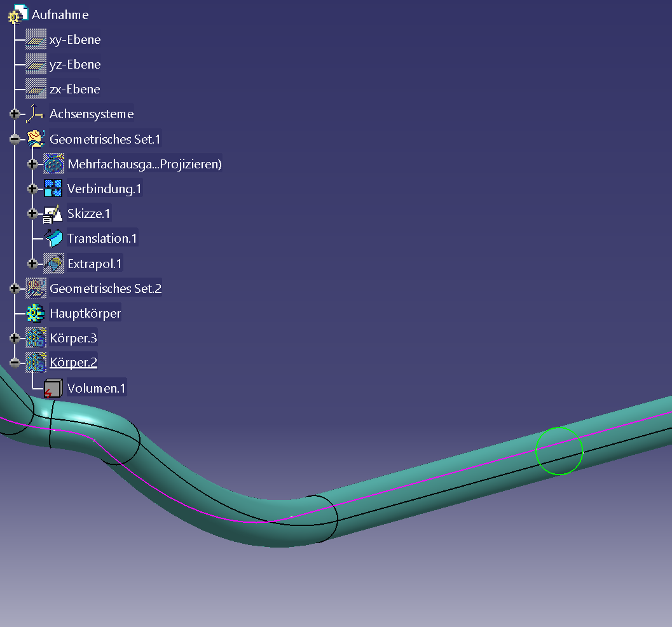Viewport: 672px width, 627px height.
Task: Select the Hauptkörper label
Action: [85, 313]
